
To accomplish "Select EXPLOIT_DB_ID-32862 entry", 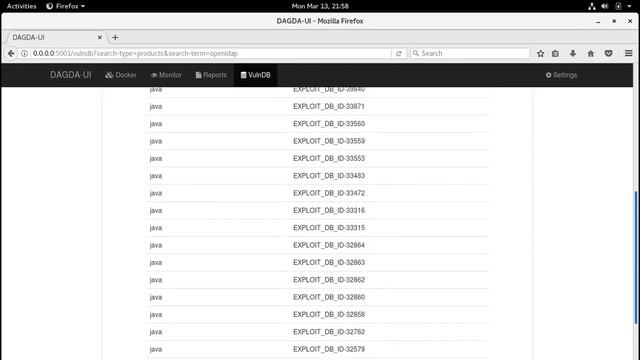I will [329, 280].
